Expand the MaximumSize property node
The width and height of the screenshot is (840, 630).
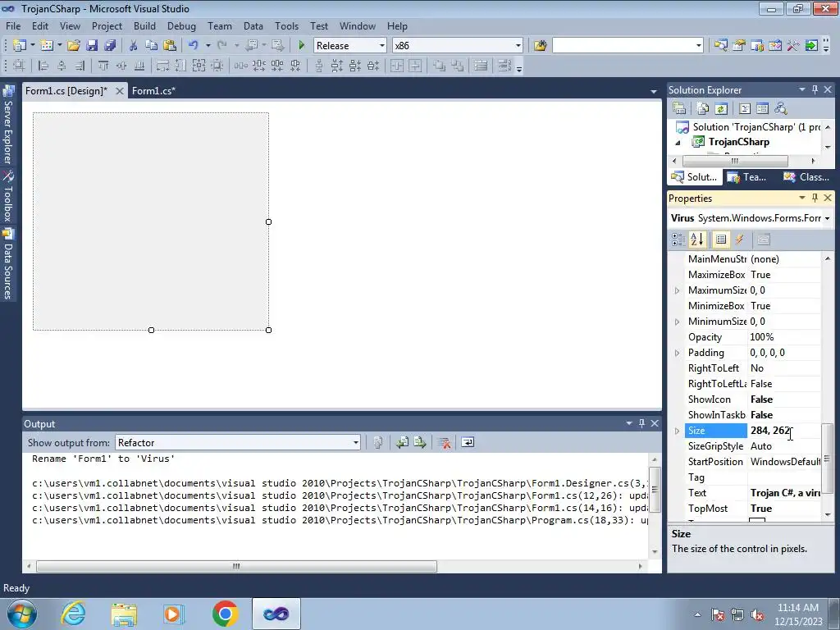pyautogui.click(x=677, y=290)
